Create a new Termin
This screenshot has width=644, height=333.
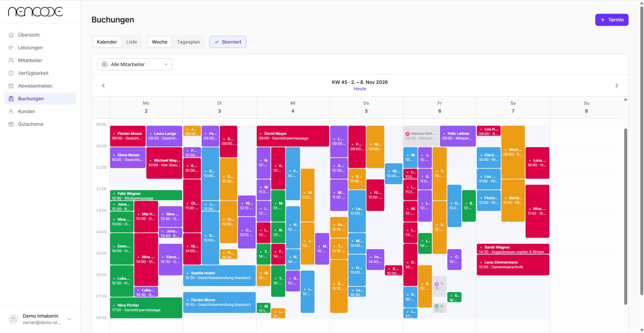pyautogui.click(x=612, y=20)
